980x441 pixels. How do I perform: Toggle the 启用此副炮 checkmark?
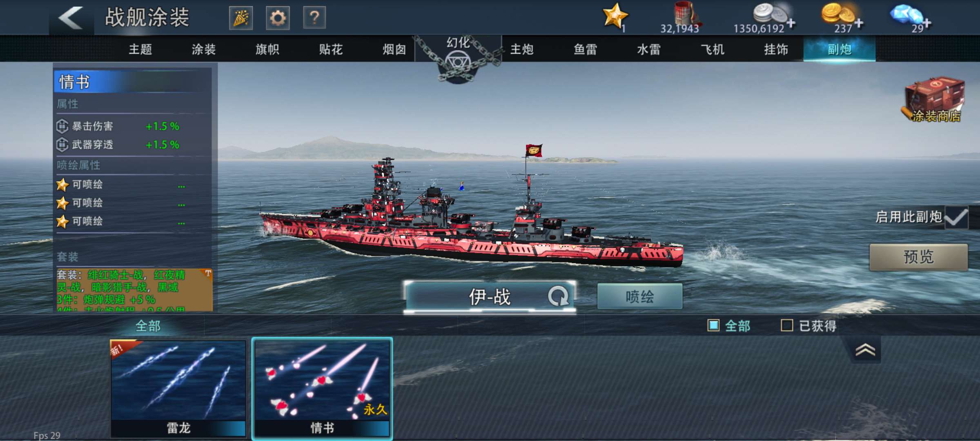(955, 217)
